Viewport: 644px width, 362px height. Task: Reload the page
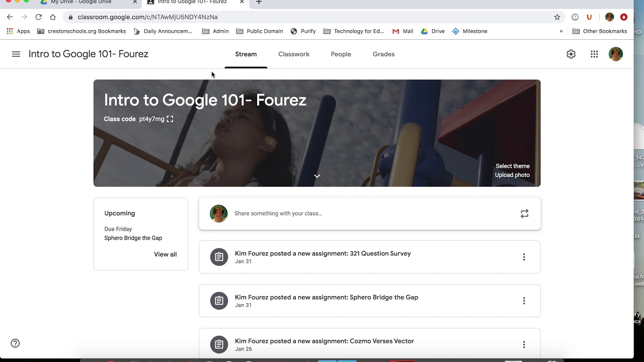38,17
